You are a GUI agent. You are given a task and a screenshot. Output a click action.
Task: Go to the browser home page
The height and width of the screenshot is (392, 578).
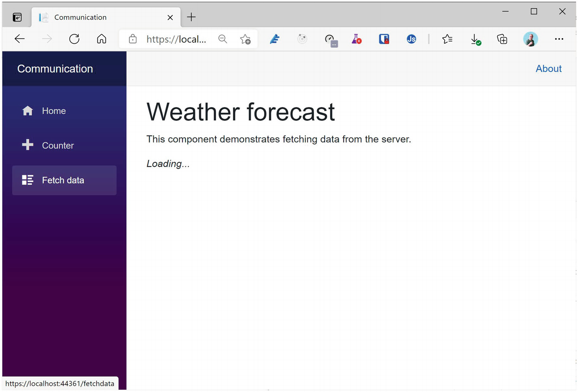101,39
